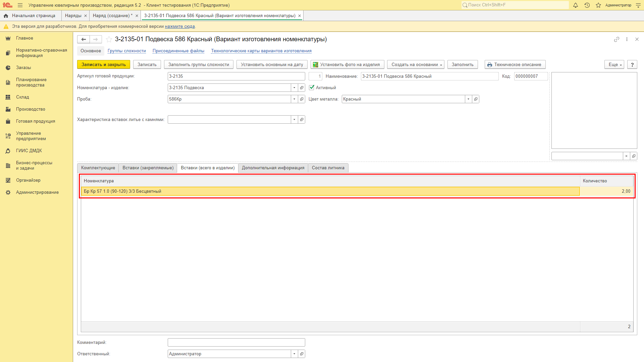644x362 pixels.
Task: Open the Цвет металла item card
Action: pos(476,99)
